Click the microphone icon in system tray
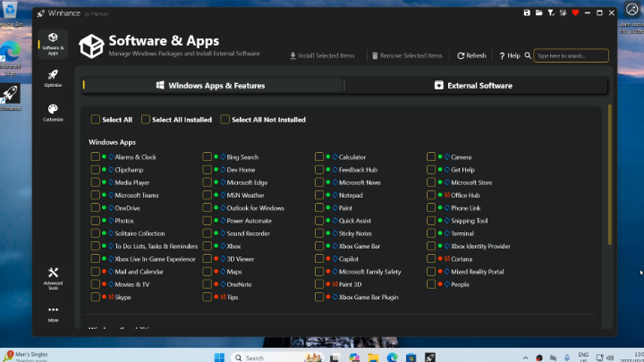This screenshot has width=644, height=362. pyautogui.click(x=567, y=358)
